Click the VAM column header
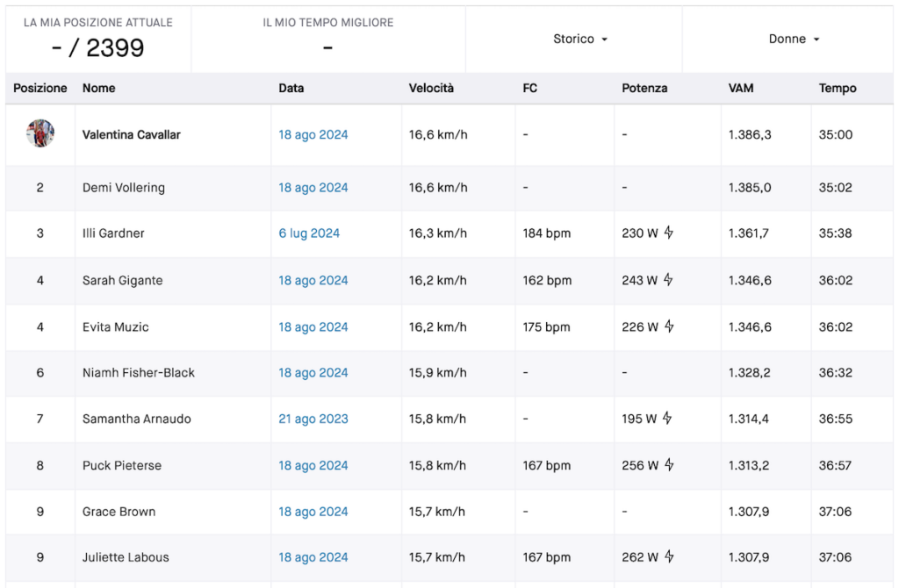 click(x=741, y=89)
